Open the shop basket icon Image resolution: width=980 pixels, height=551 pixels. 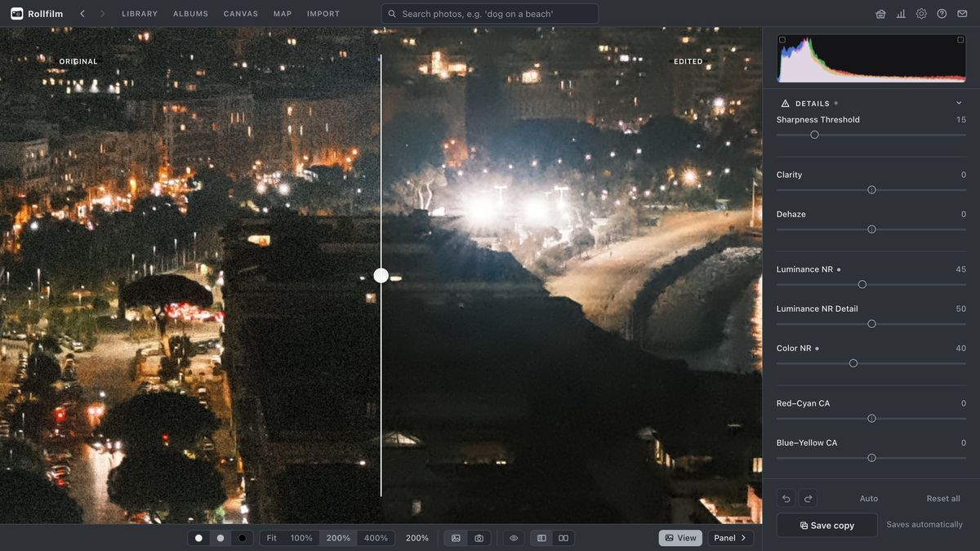click(x=880, y=14)
